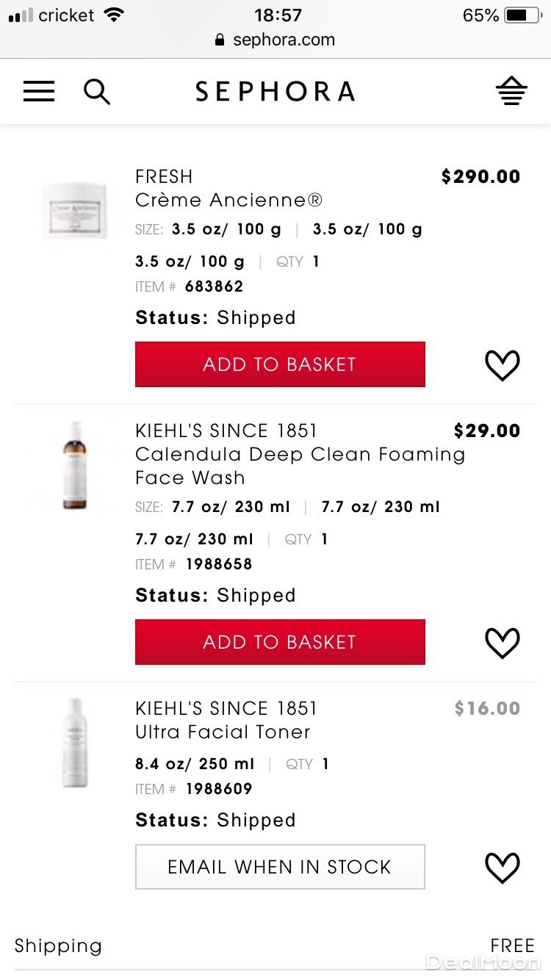Favorite the Calendula Face Wash heart
This screenshot has width=551, height=980.
[x=503, y=643]
